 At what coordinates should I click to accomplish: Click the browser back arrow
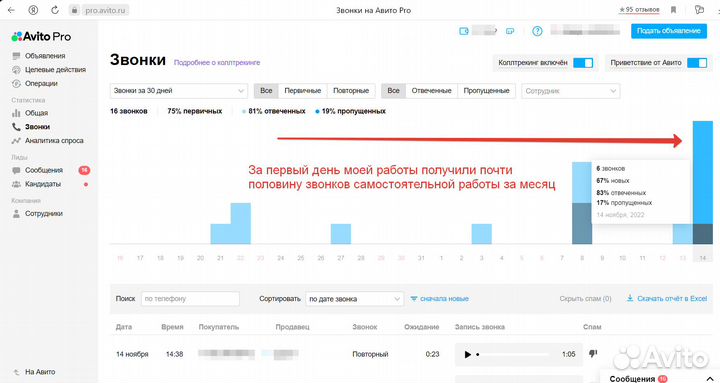point(11,10)
